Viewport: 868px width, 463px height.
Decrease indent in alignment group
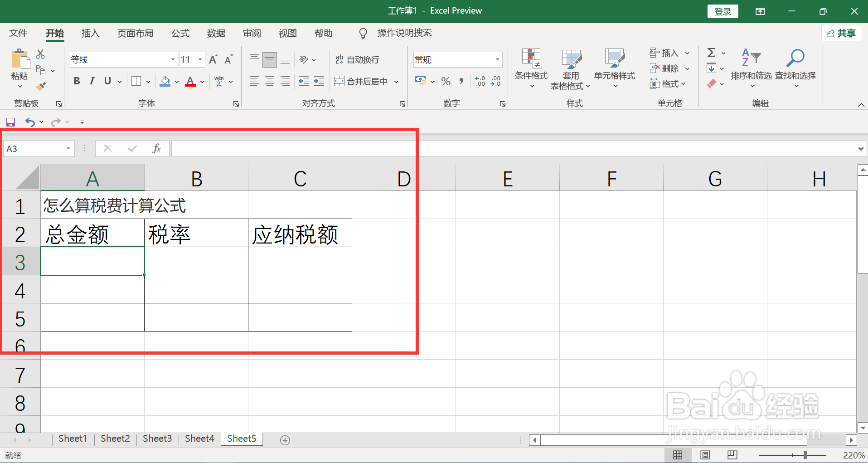point(303,81)
